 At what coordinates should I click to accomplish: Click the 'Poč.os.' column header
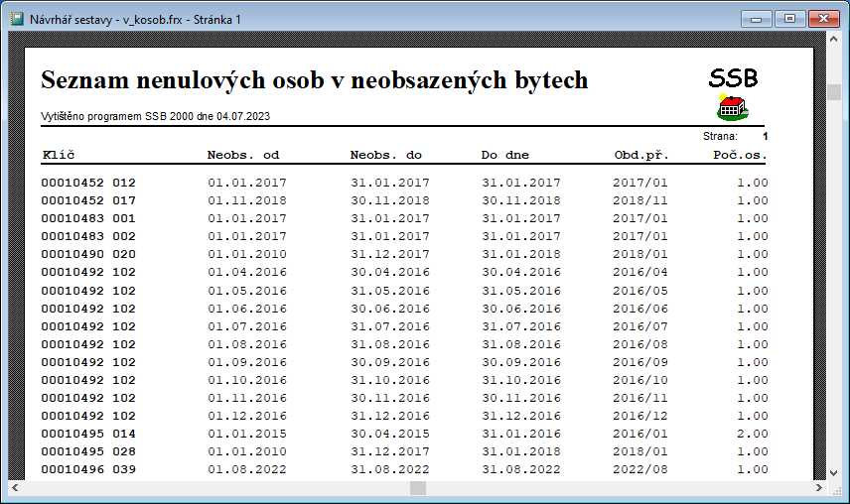point(741,155)
